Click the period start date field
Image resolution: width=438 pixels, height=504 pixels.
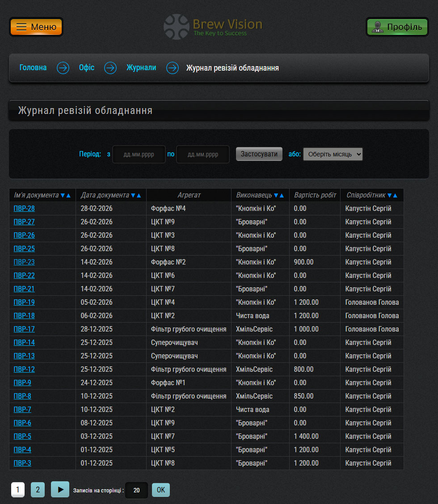tap(139, 155)
